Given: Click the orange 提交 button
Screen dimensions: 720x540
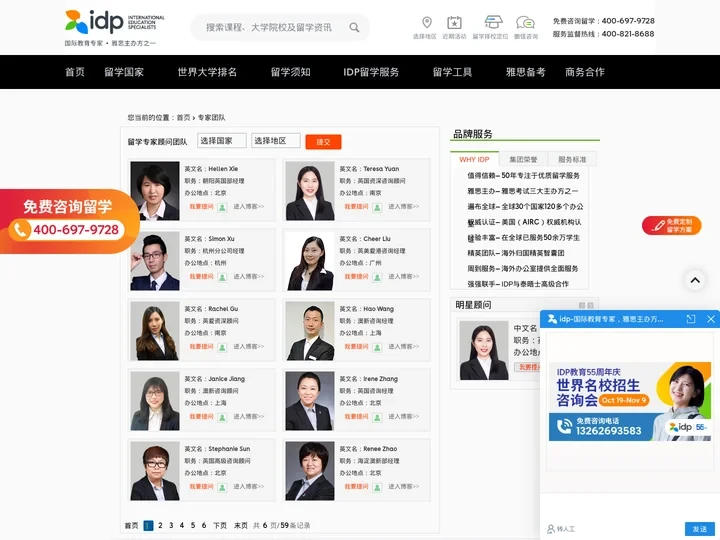Looking at the screenshot, I should click(323, 142).
